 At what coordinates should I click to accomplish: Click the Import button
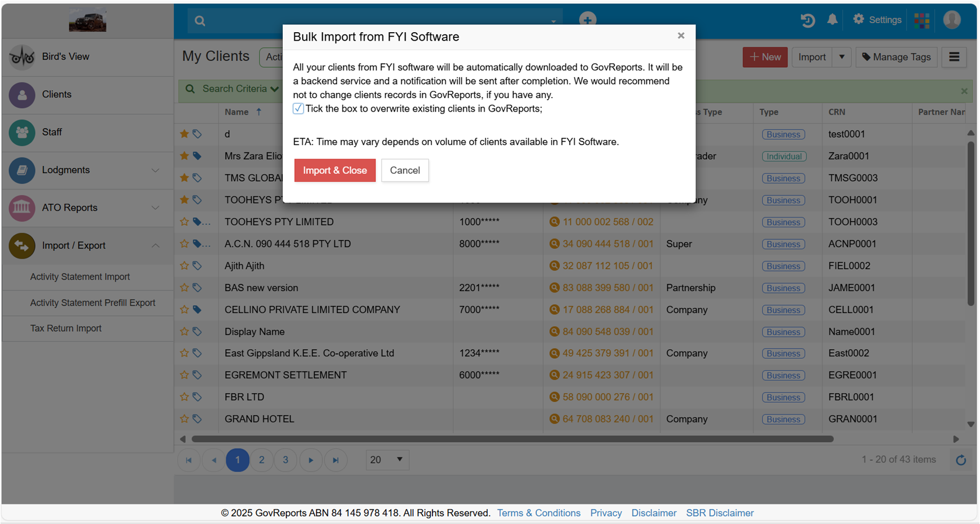tap(812, 57)
